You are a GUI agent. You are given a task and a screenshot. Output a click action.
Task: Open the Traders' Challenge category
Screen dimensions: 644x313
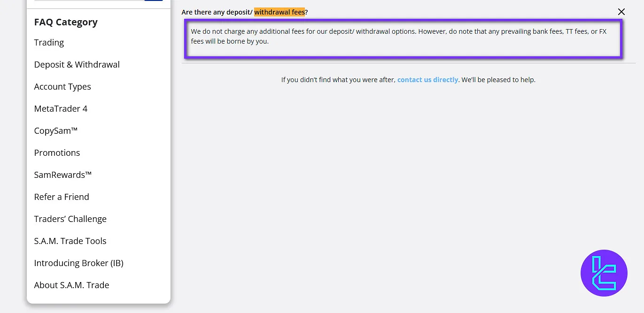[70, 219]
